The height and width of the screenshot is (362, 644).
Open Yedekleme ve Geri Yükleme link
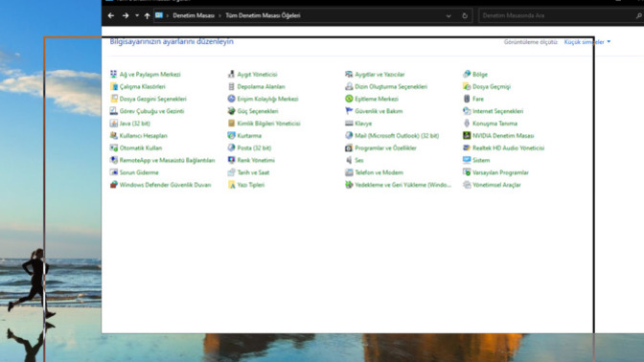[402, 185]
